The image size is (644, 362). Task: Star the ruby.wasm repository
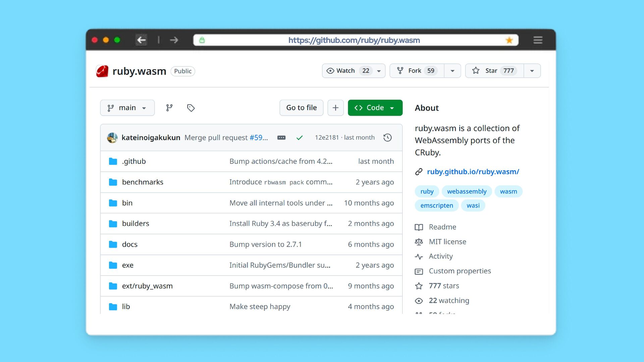(x=494, y=71)
